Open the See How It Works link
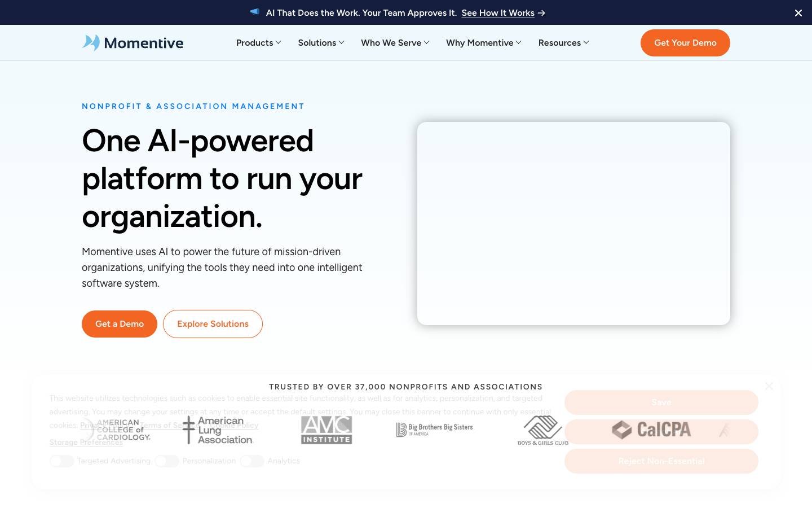 pyautogui.click(x=498, y=13)
